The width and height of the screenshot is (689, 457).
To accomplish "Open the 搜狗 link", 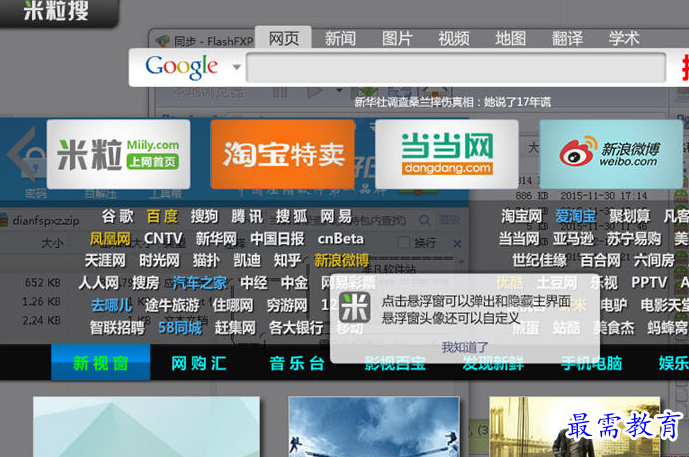I will point(204,216).
